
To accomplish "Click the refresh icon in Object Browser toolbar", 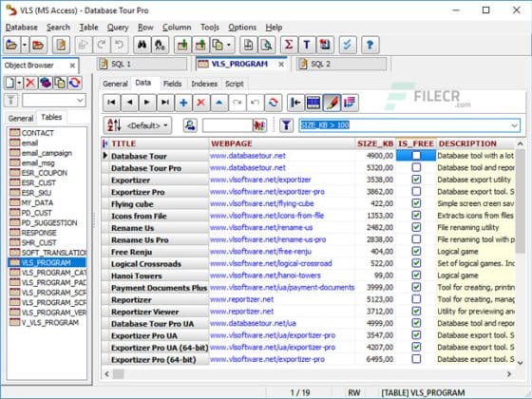I will (75, 83).
